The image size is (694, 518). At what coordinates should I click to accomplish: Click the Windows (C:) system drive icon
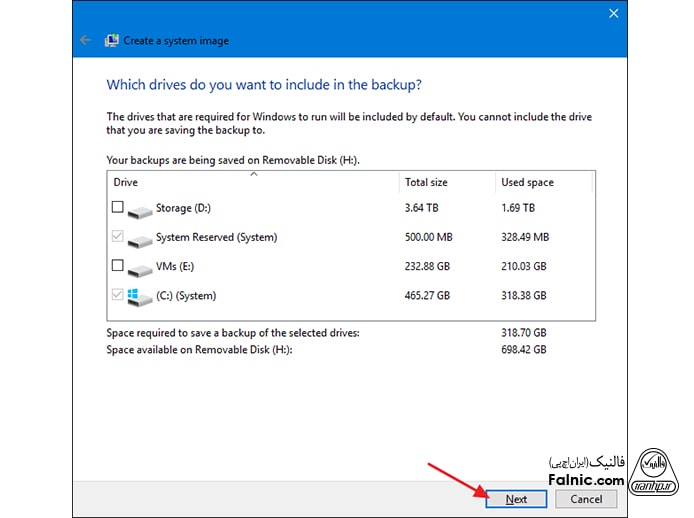[141, 296]
